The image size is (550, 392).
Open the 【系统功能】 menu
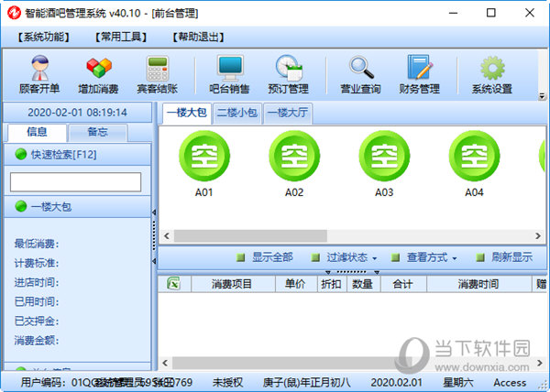[x=44, y=37]
